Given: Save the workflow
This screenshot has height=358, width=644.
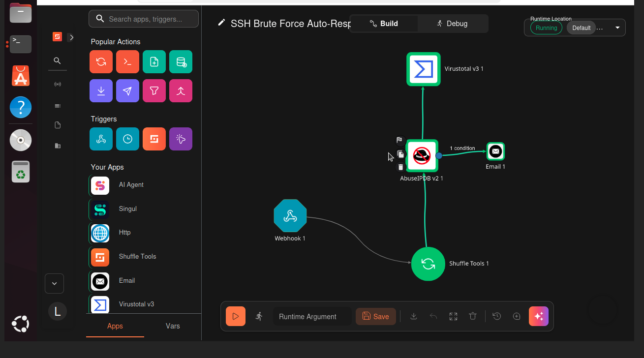Looking at the screenshot, I should point(376,317).
